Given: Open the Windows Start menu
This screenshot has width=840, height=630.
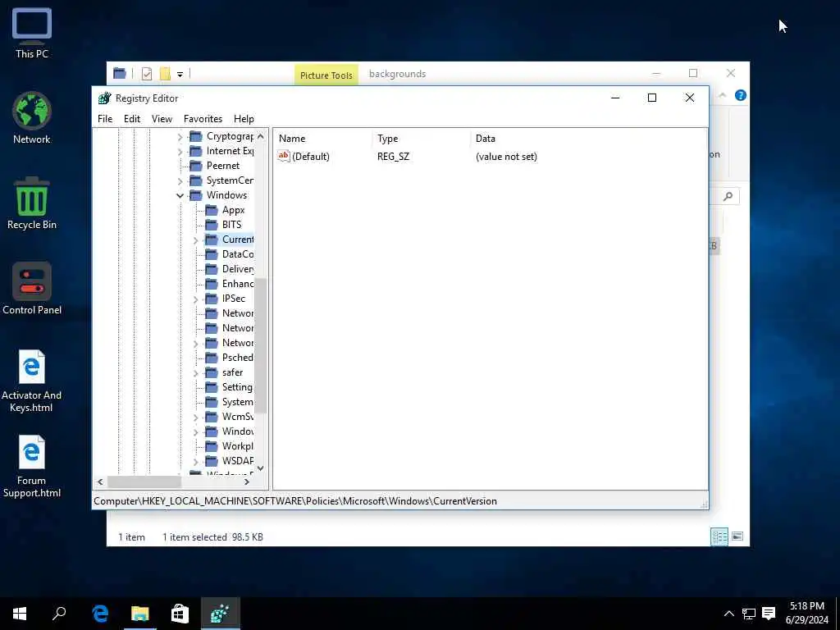Looking at the screenshot, I should 20,614.
